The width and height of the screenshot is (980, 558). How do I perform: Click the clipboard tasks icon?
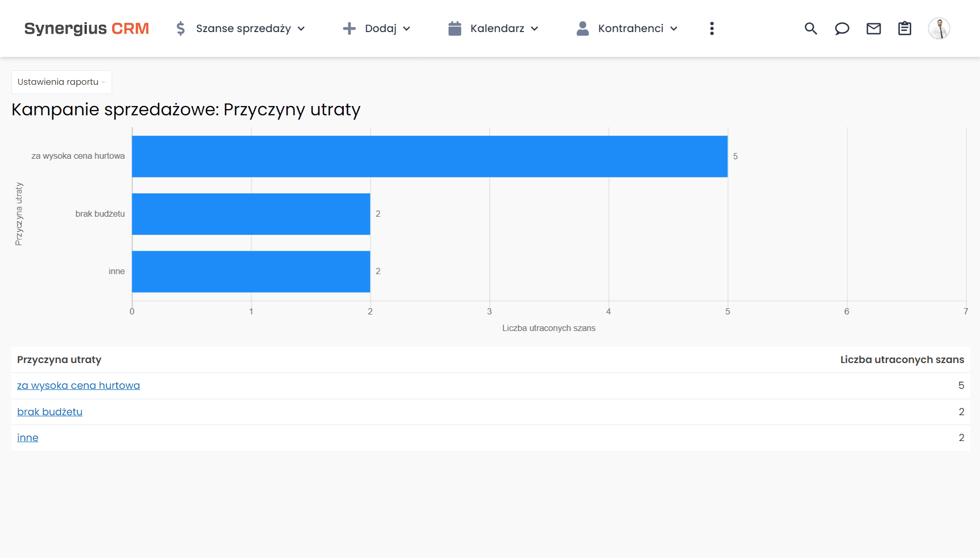(x=905, y=28)
